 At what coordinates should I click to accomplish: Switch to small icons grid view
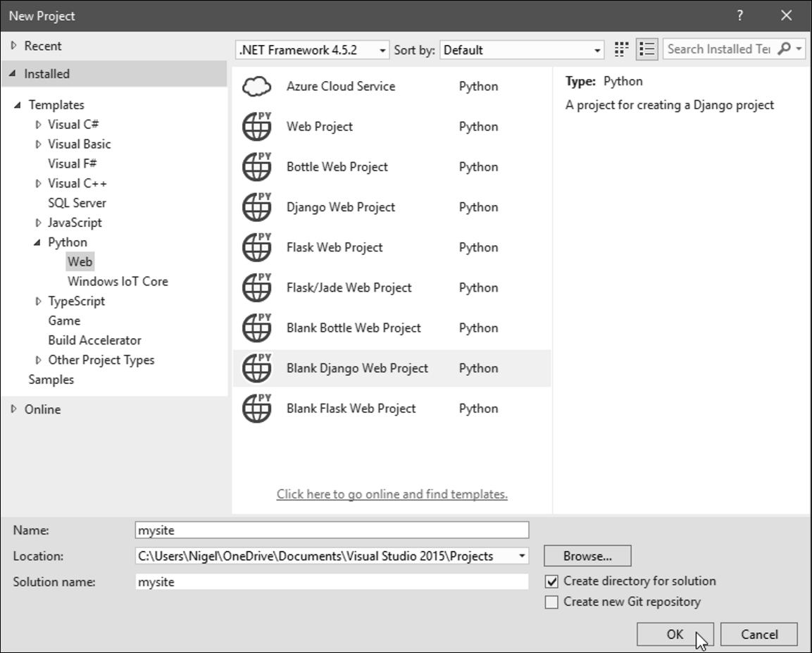click(621, 49)
